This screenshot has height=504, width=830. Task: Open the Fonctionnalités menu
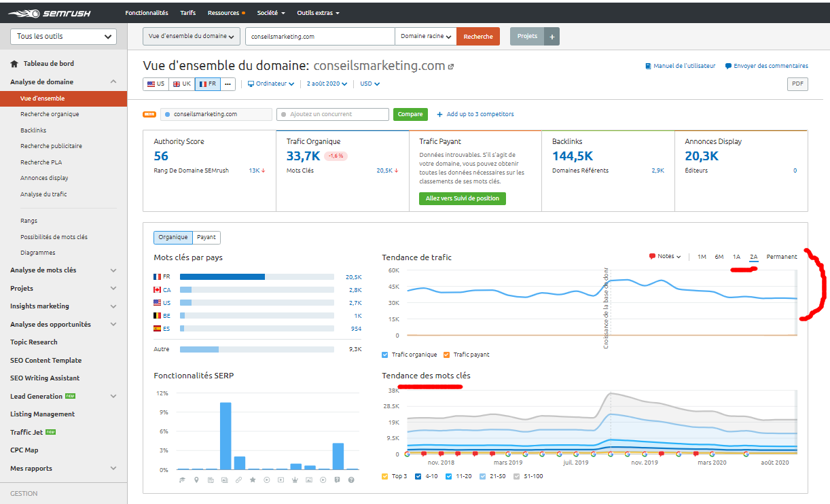[x=147, y=13]
